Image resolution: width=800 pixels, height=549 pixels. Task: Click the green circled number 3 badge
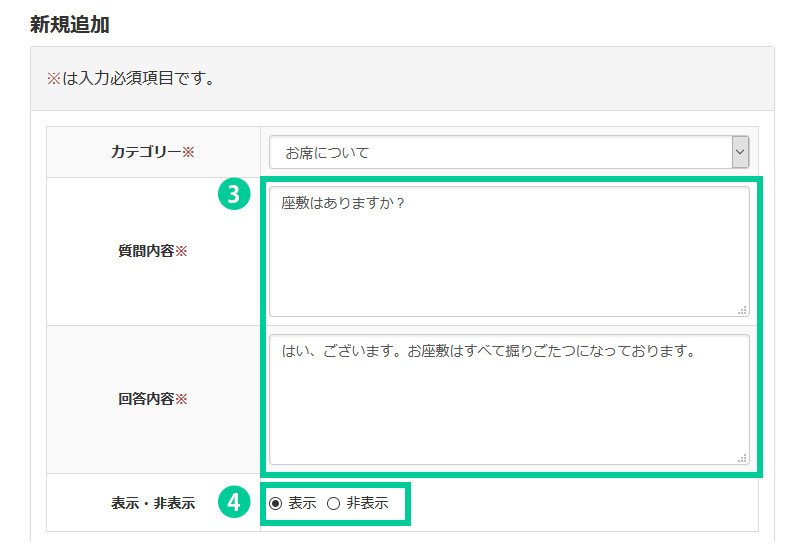233,195
